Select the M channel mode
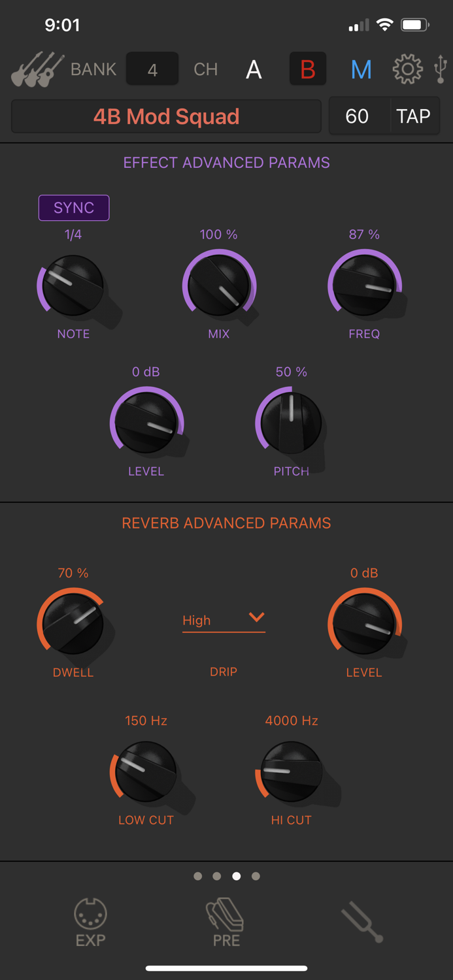The image size is (453, 980). 361,69
